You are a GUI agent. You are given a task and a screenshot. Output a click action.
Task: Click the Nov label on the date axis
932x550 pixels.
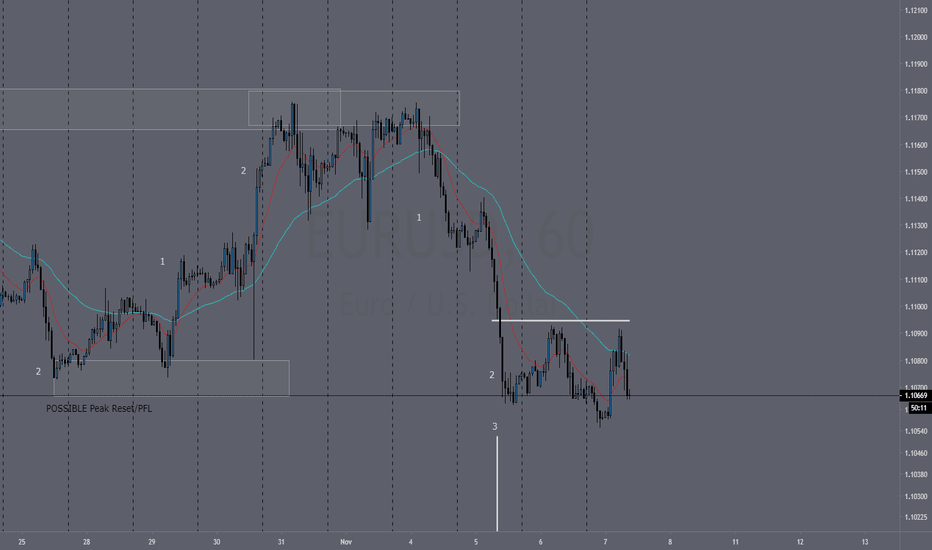click(x=346, y=542)
